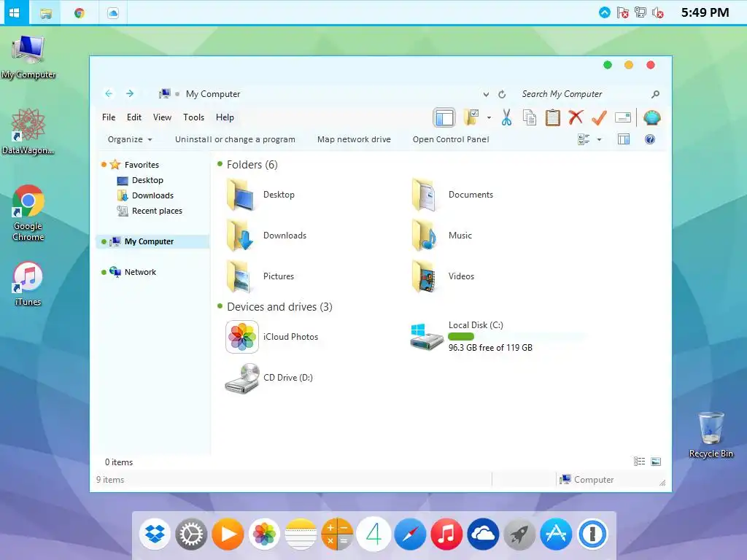747x560 pixels.
Task: Open Dropbox in the dock
Action: click(x=155, y=534)
